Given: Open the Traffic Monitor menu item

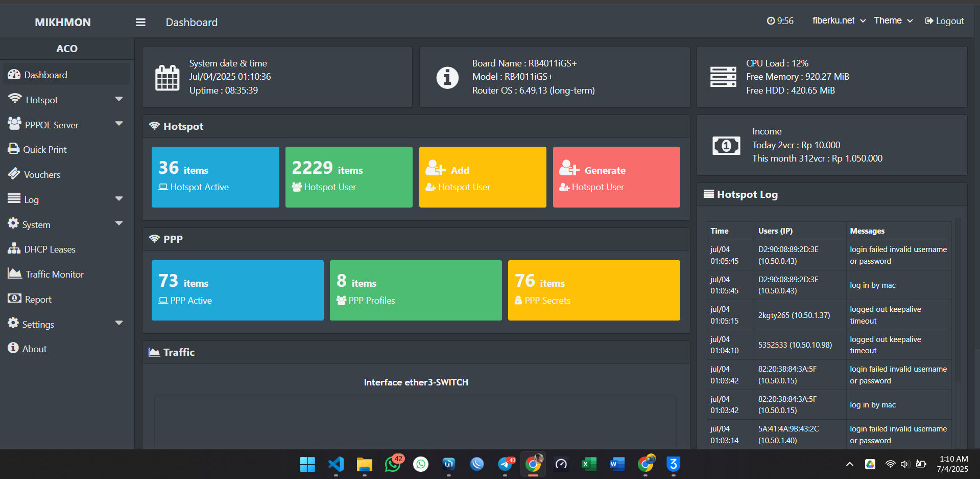Looking at the screenshot, I should [66, 274].
